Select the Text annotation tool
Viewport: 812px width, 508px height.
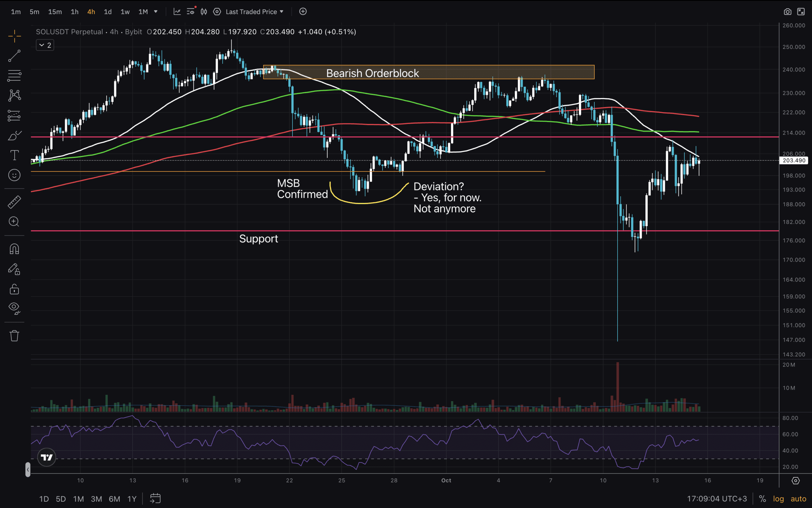pos(14,155)
